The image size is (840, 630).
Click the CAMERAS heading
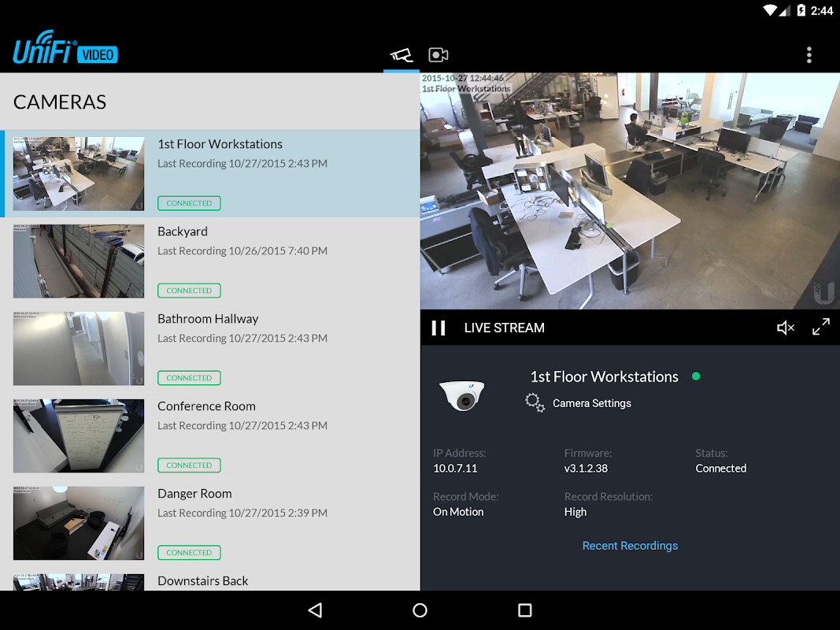(60, 102)
